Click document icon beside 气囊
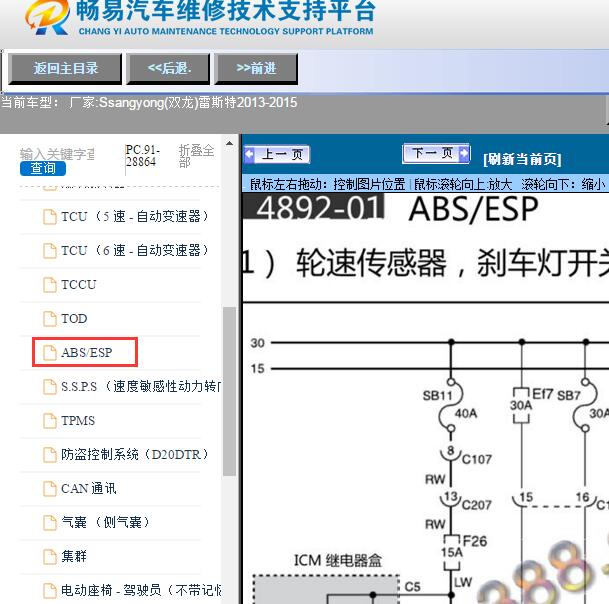609x604 pixels. [x=50, y=522]
